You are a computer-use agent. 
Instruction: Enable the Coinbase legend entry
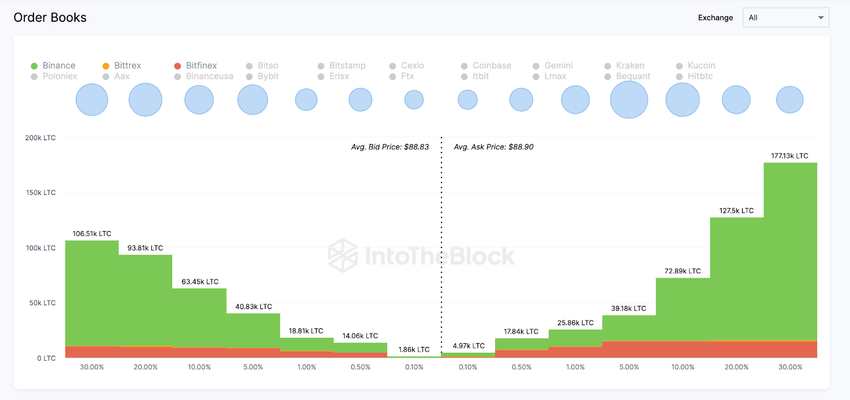491,66
